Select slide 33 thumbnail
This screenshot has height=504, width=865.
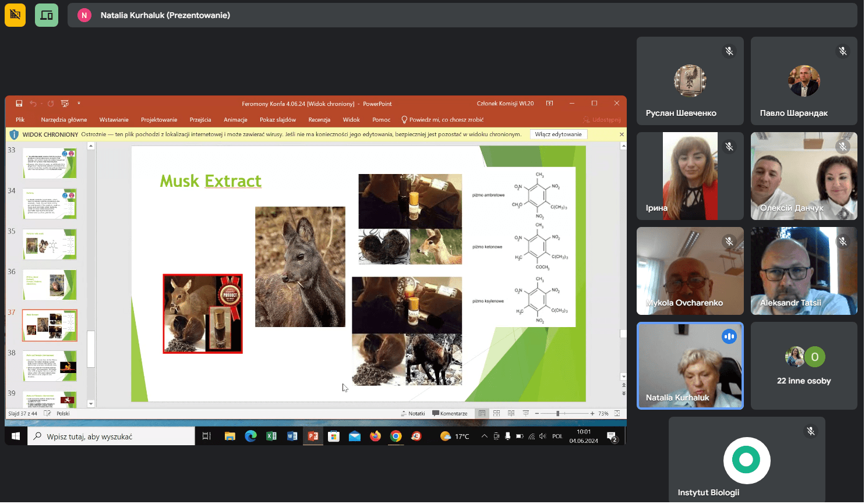(x=50, y=162)
